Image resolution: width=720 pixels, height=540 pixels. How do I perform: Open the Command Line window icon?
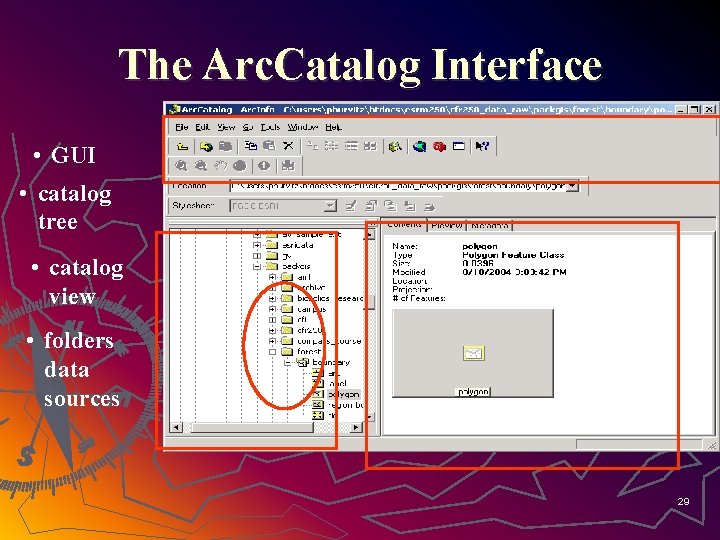(x=459, y=146)
